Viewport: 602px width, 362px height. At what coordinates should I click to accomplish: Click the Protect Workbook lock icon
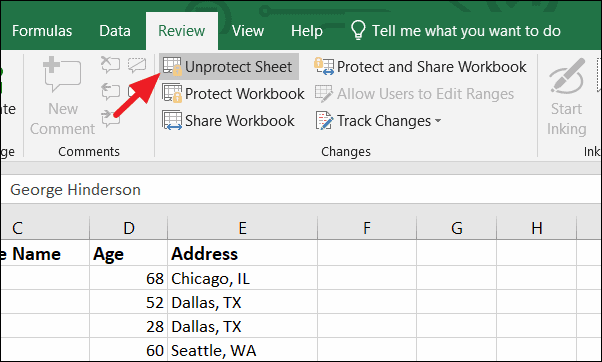click(172, 94)
